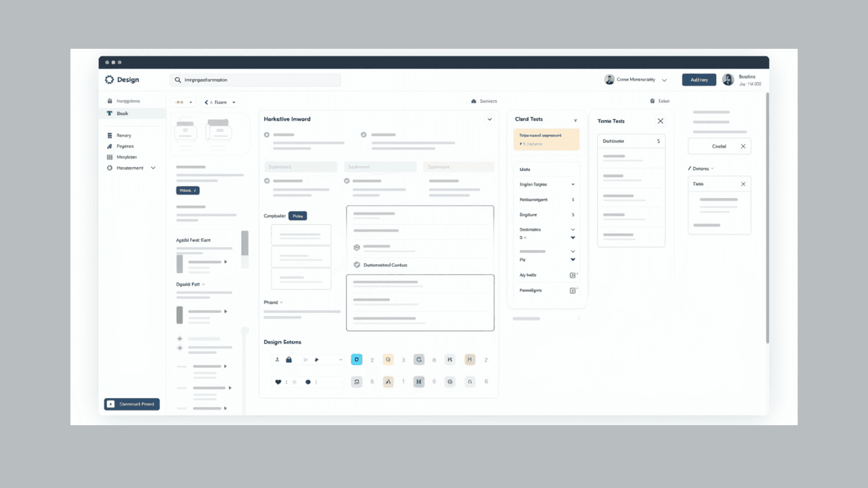Image resolution: width=868 pixels, height=488 pixels.
Task: Click the trash icon near the top right panels
Action: pyautogui.click(x=652, y=101)
